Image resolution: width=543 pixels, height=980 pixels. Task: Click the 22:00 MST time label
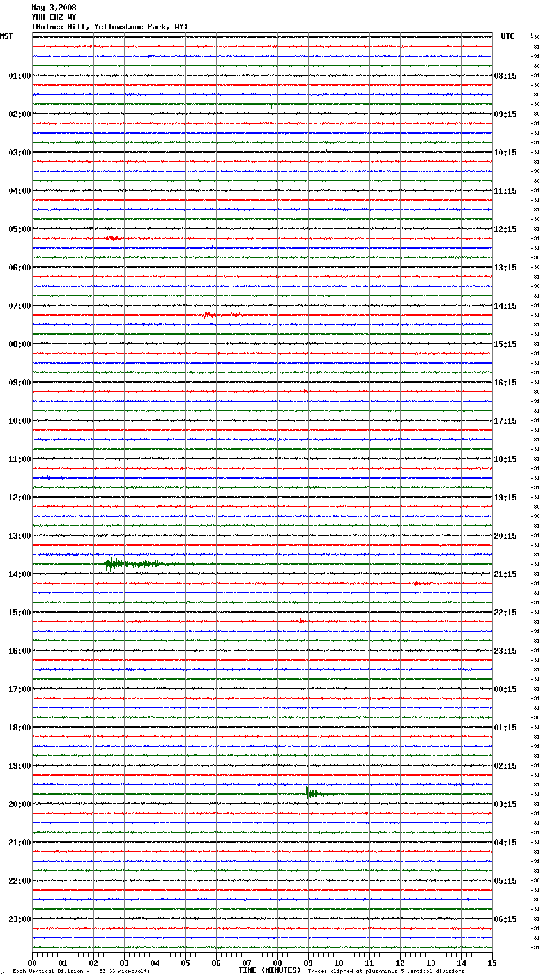coord(19,881)
